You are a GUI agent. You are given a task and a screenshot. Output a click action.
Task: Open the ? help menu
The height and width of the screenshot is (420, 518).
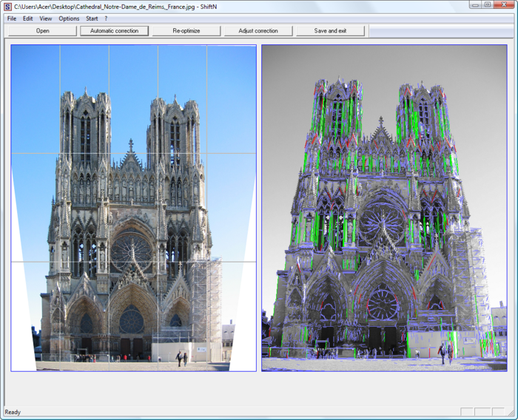(x=106, y=18)
